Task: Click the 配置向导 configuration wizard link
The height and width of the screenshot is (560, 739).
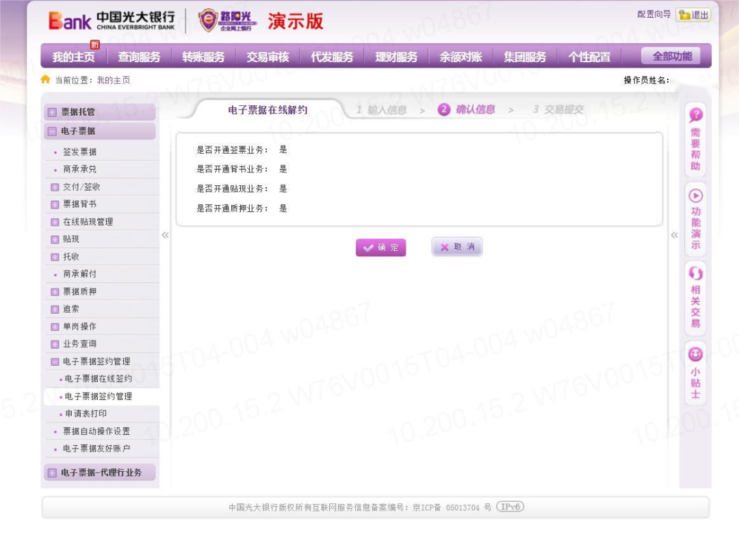Action: click(653, 14)
